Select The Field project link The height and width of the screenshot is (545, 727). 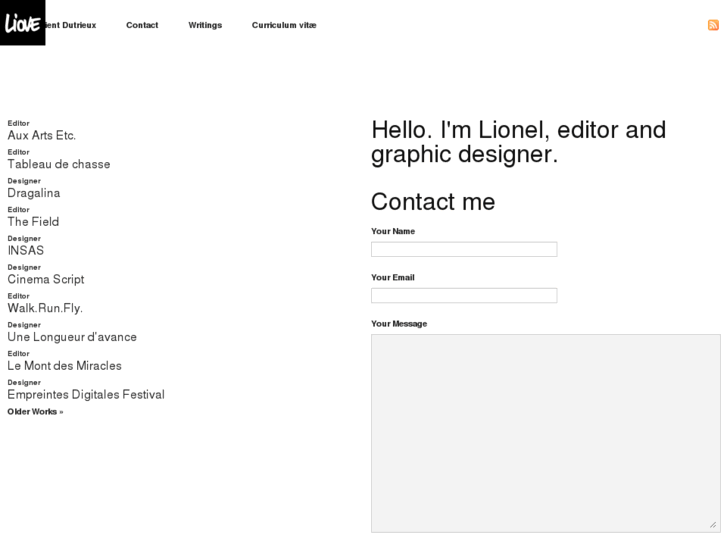(33, 222)
